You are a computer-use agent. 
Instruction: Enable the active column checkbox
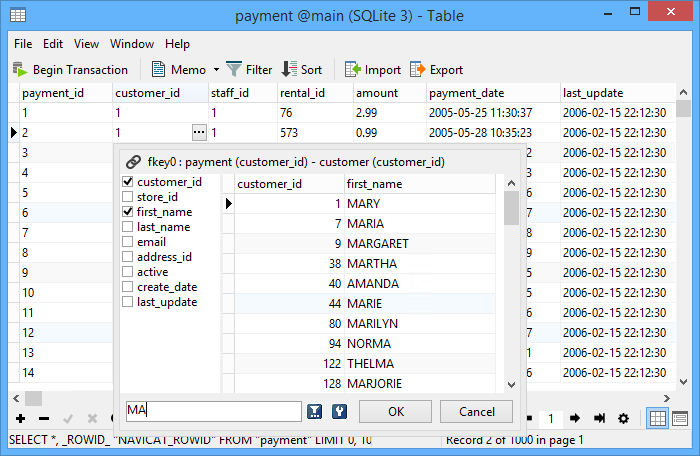(128, 272)
